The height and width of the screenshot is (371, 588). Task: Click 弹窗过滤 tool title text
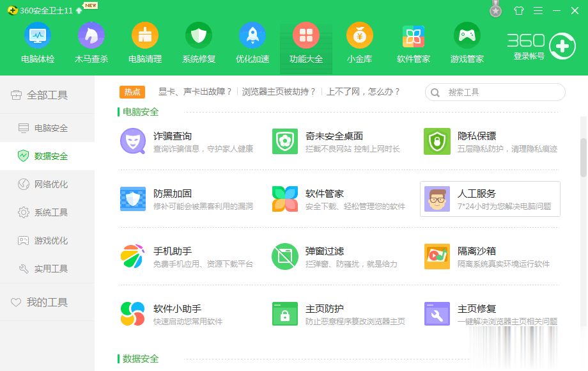coord(325,251)
